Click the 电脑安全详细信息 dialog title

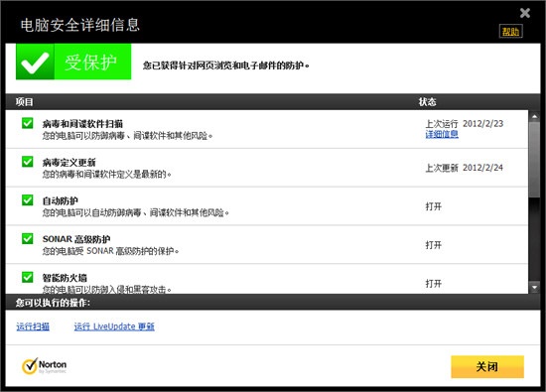point(80,25)
